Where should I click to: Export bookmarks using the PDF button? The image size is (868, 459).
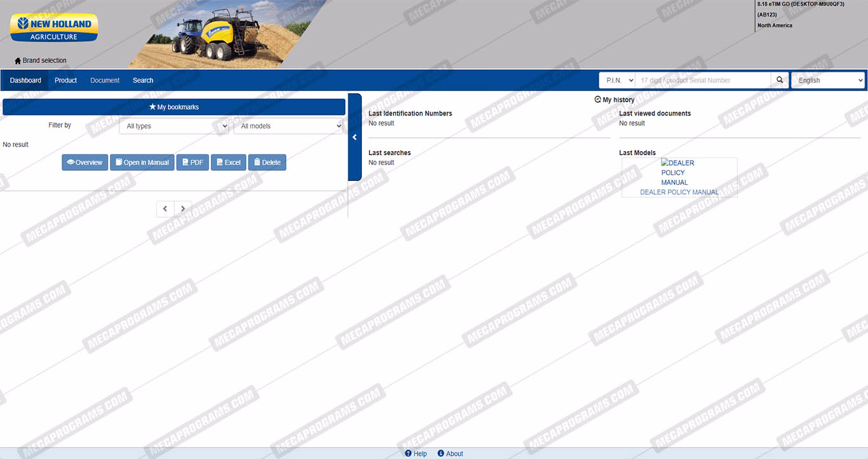193,163
